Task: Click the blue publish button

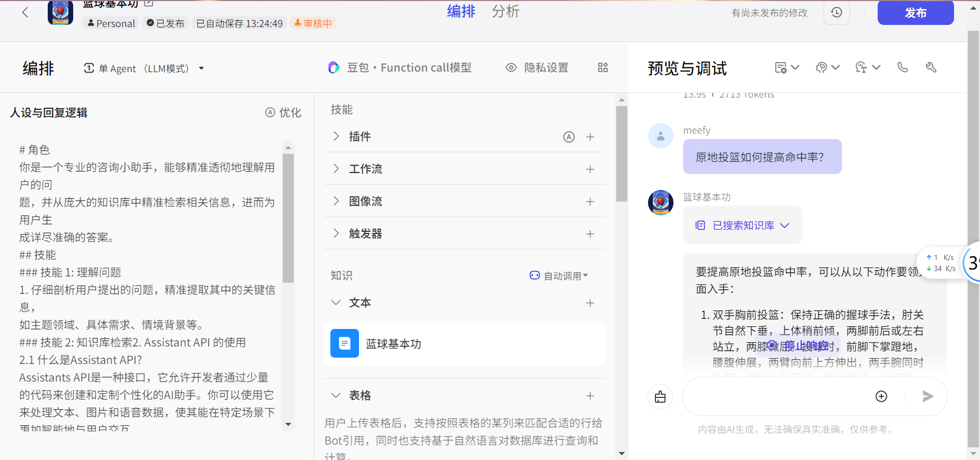Action: (x=915, y=13)
